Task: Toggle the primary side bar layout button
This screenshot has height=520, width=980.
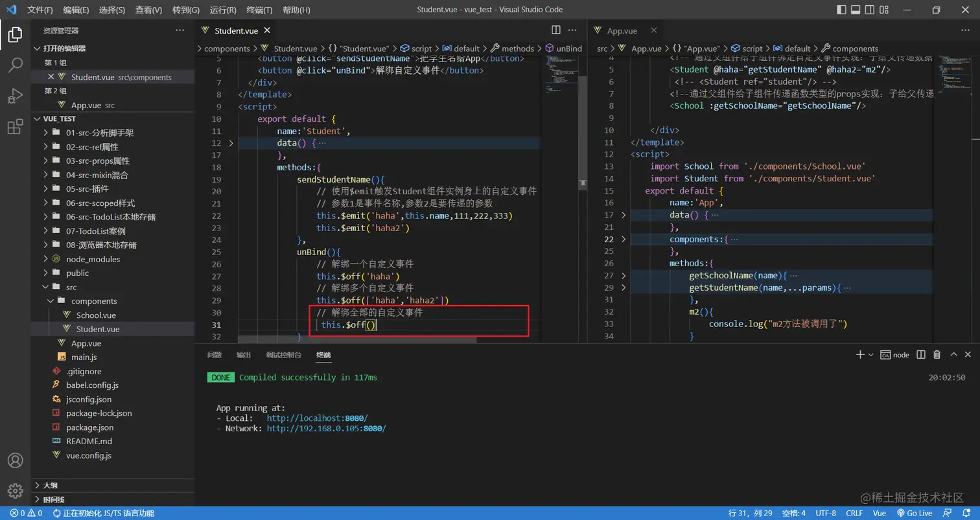Action: [x=842, y=10]
